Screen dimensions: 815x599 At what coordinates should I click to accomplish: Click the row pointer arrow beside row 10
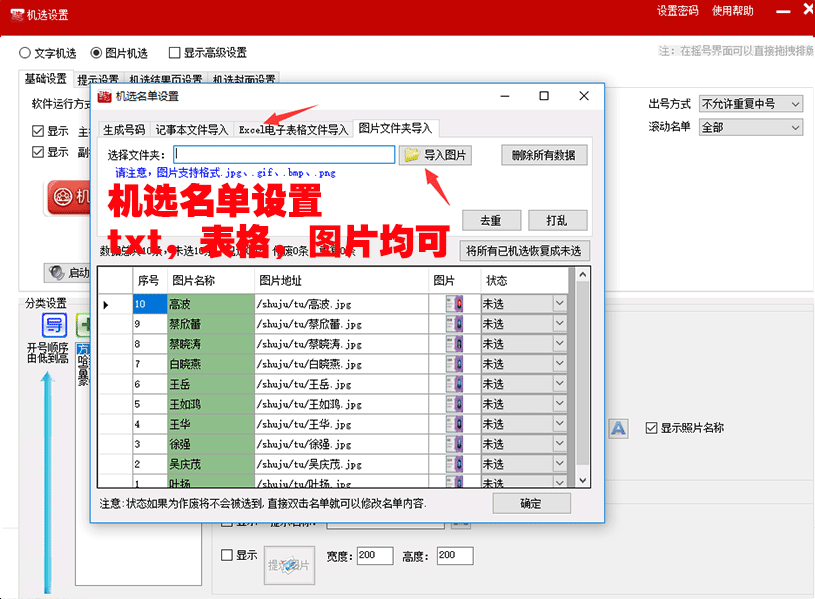[x=107, y=303]
